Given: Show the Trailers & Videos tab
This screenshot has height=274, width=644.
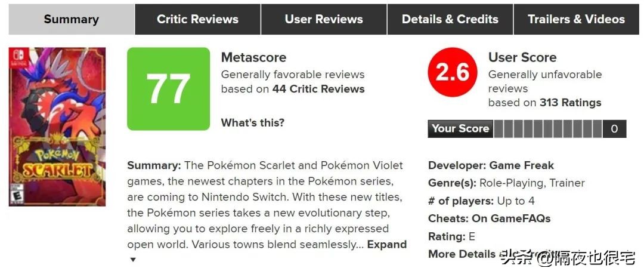Looking at the screenshot, I should click(577, 19).
